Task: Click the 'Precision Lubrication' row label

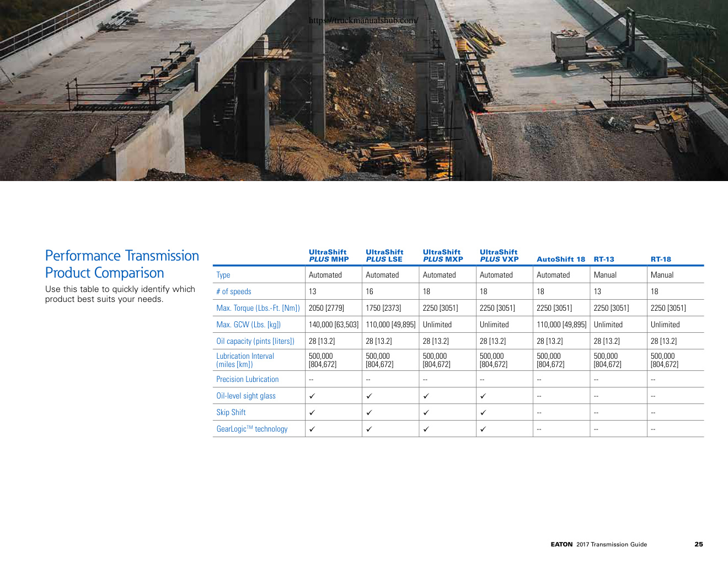Action: [x=248, y=379]
